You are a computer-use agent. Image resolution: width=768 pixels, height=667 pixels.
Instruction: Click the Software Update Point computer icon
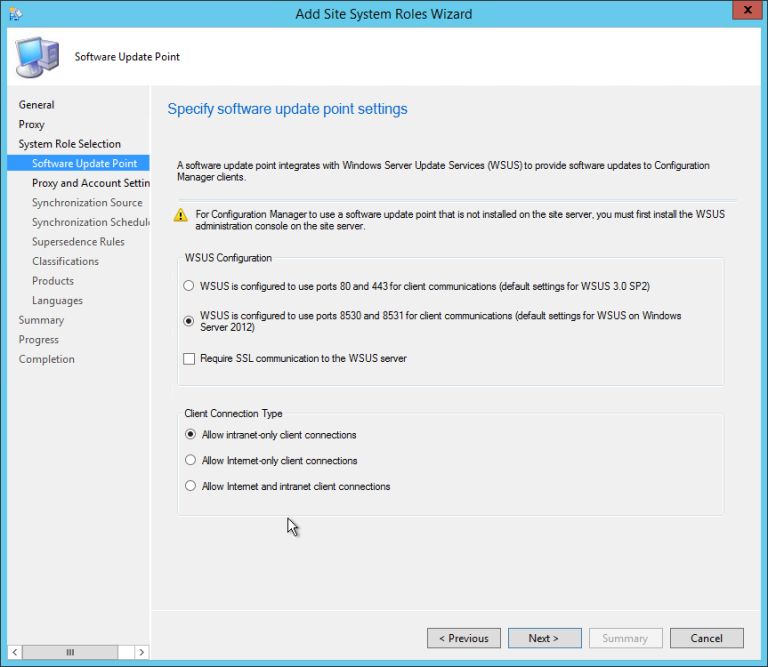coord(37,57)
